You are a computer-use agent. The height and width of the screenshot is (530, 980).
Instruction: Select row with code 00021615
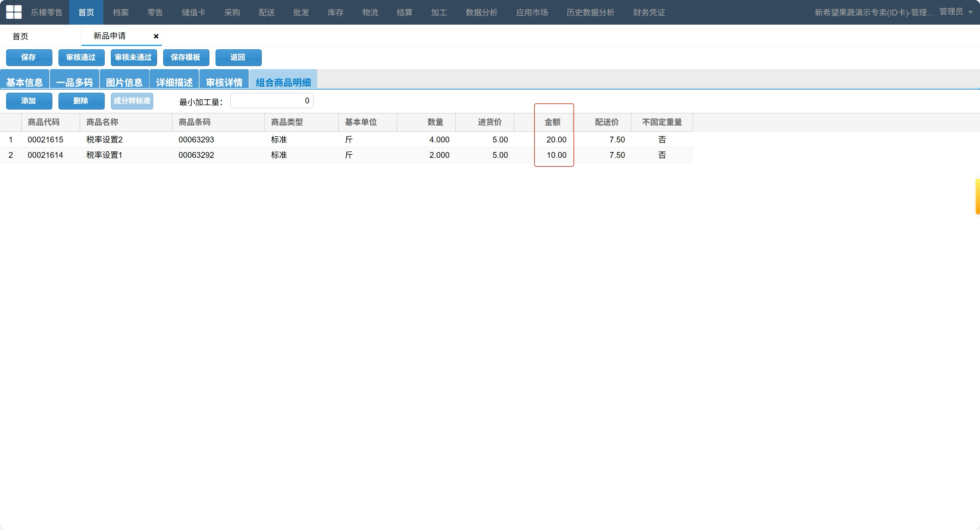click(x=346, y=140)
